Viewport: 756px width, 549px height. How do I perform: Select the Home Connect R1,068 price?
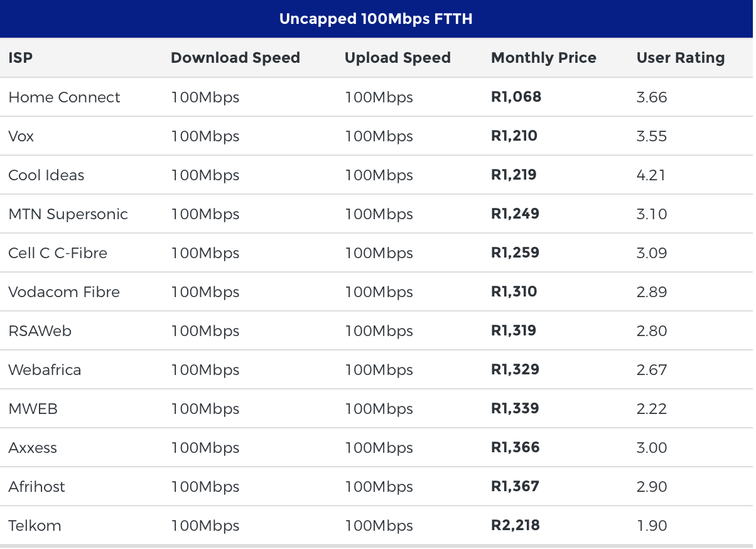click(516, 97)
